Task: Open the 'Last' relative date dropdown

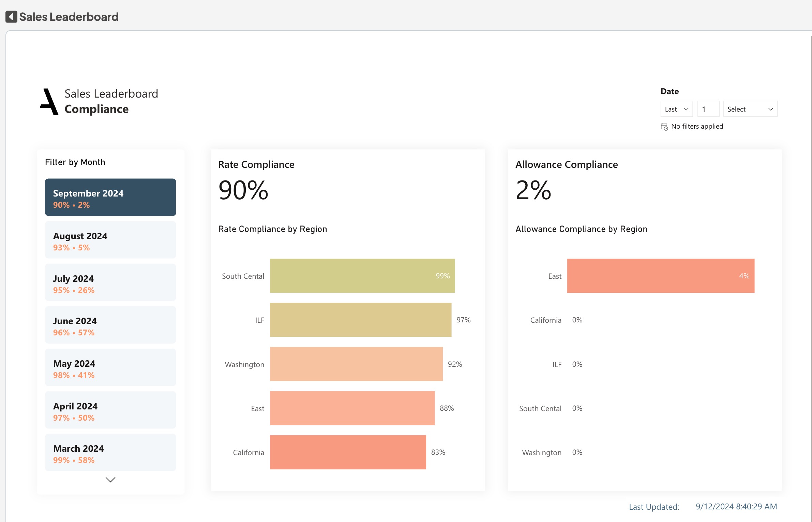Action: 676,109
